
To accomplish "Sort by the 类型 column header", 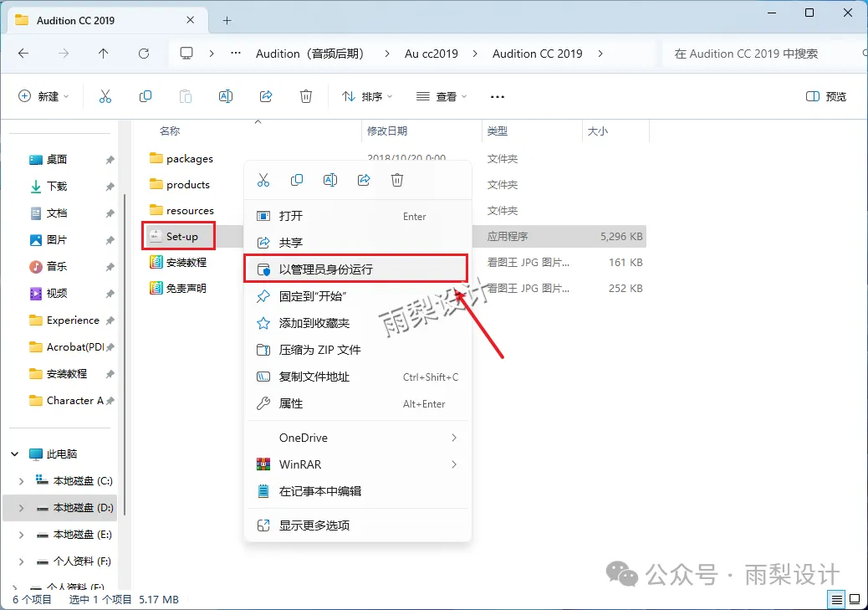I will [497, 131].
